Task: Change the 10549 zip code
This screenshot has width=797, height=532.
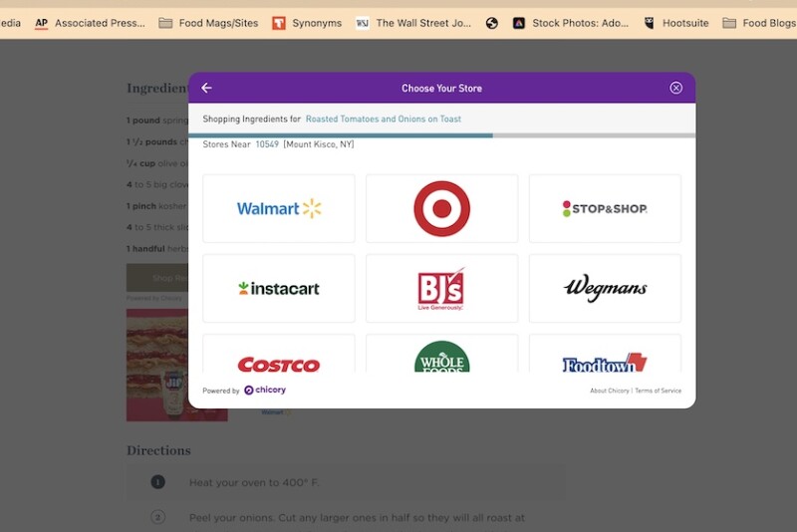Action: click(x=267, y=144)
